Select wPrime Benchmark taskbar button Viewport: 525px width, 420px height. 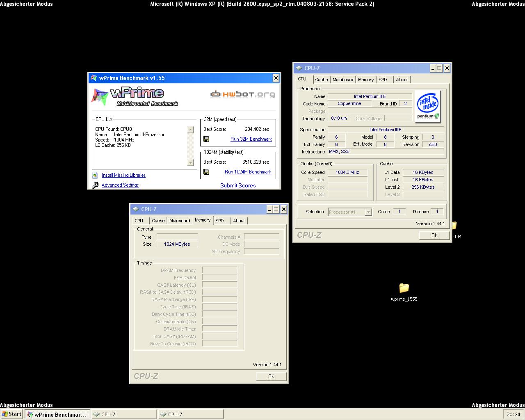[57, 415]
